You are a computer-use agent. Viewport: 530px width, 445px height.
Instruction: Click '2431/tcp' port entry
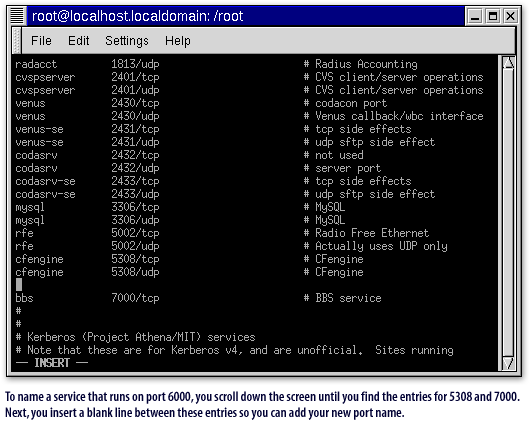pos(135,129)
